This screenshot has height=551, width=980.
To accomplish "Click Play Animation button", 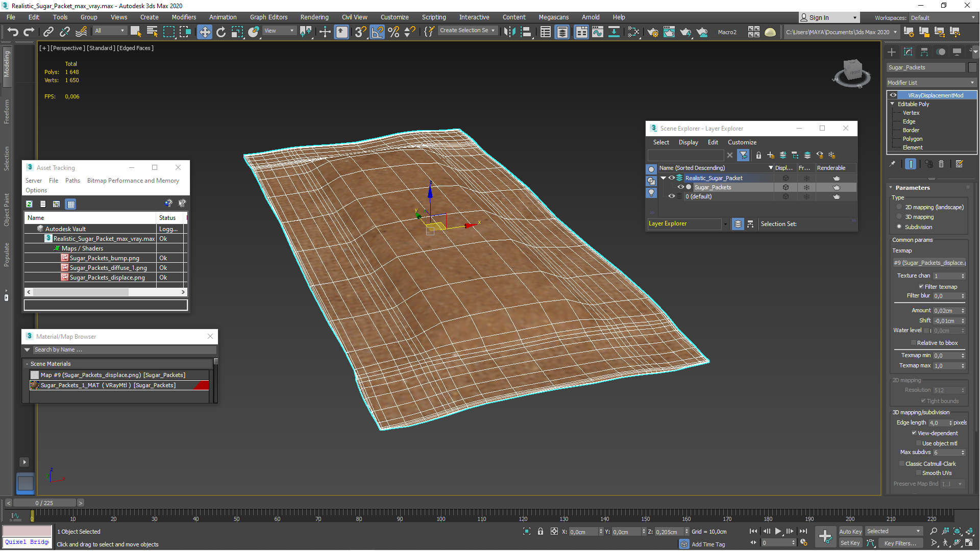I will [778, 532].
